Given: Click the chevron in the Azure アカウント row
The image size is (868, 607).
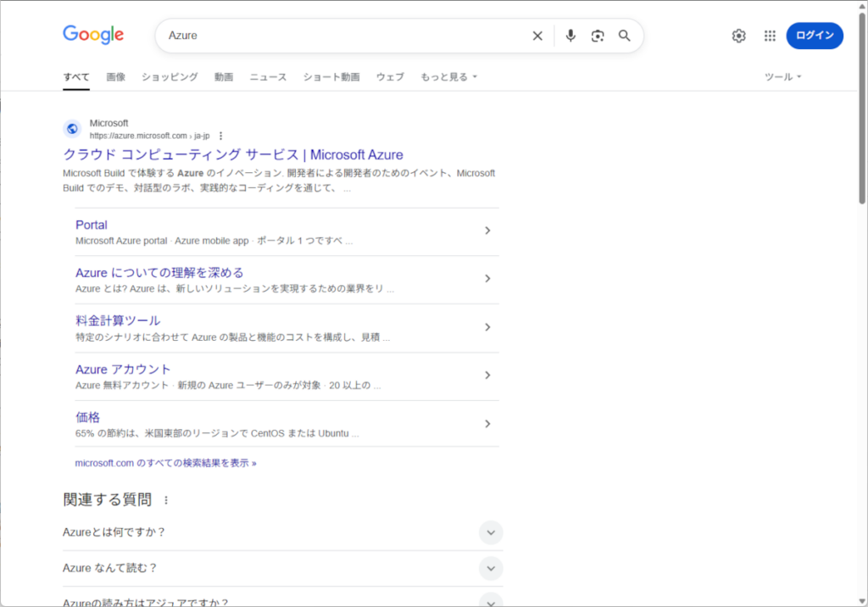Looking at the screenshot, I should tap(487, 376).
